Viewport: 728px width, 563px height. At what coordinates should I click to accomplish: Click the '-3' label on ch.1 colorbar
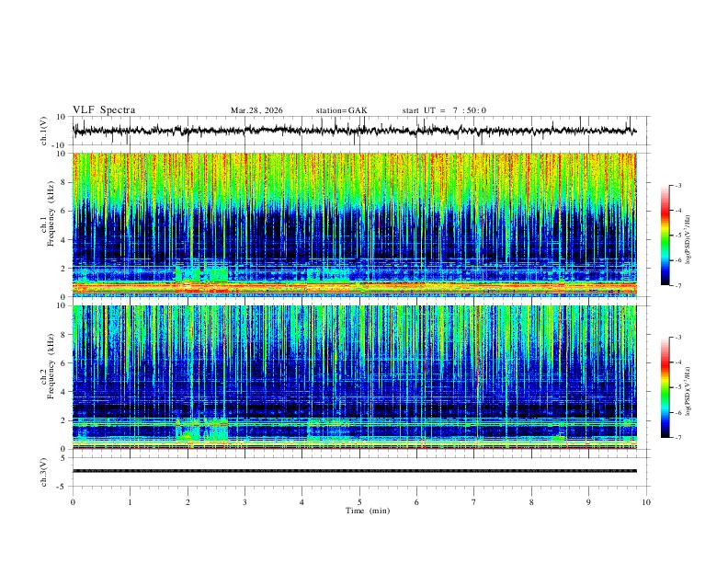[x=677, y=185]
